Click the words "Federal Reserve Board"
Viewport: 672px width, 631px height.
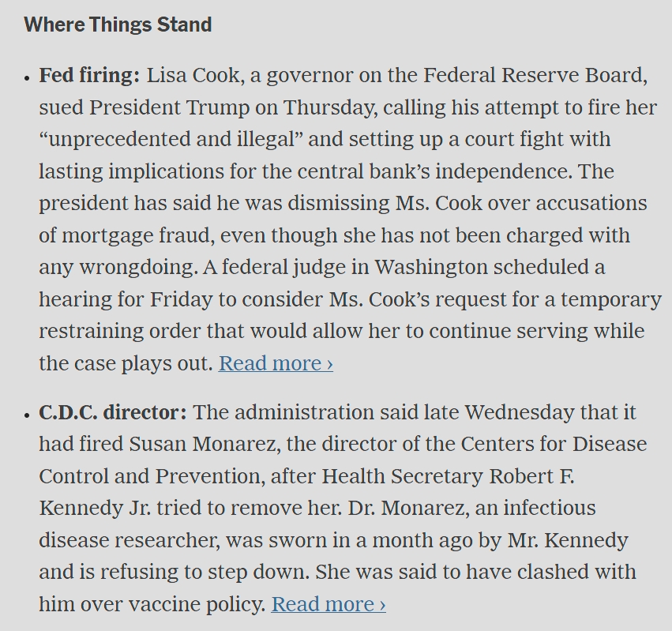pyautogui.click(x=535, y=76)
